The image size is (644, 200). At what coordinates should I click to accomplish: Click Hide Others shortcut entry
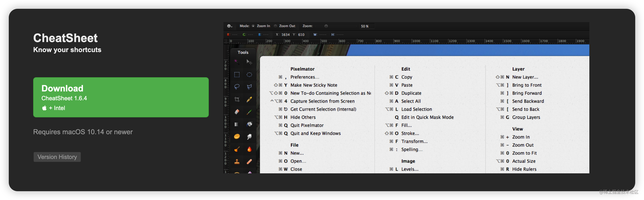click(303, 117)
